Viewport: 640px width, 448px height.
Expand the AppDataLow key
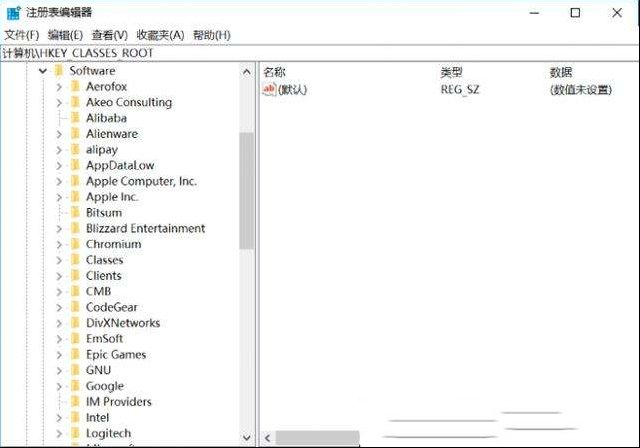(x=59, y=166)
